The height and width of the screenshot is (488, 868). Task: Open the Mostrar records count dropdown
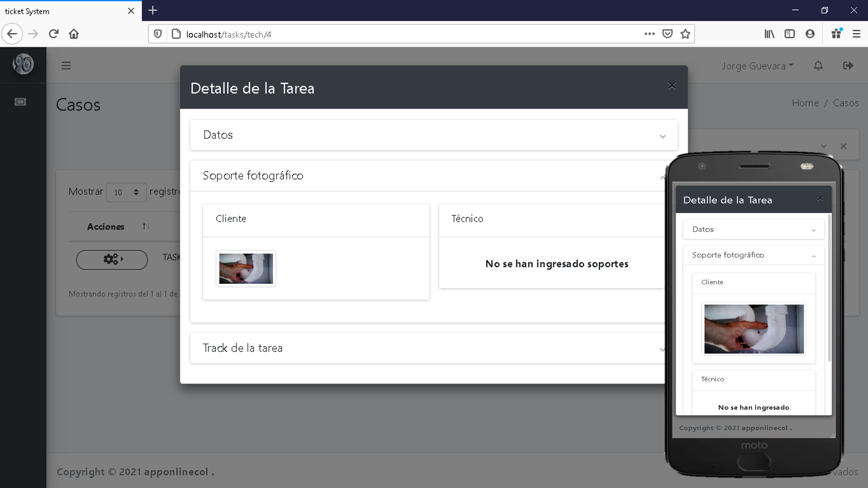coord(126,192)
